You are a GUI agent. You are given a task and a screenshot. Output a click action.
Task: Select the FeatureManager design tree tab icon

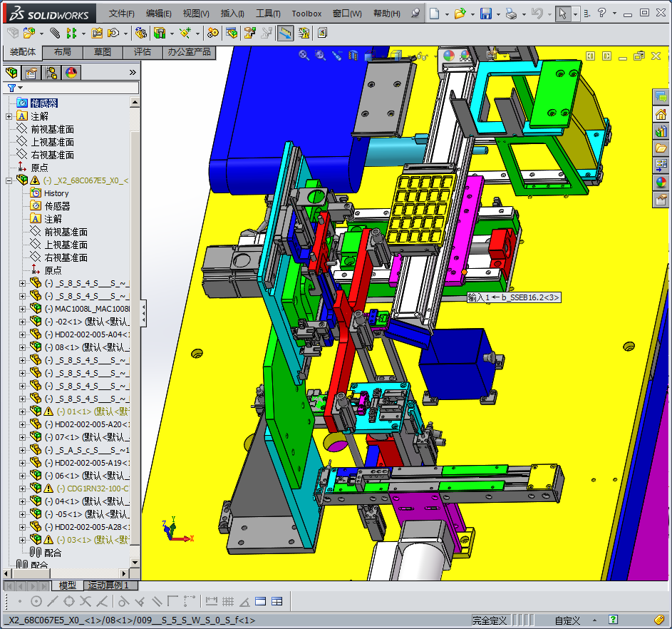[x=11, y=72]
